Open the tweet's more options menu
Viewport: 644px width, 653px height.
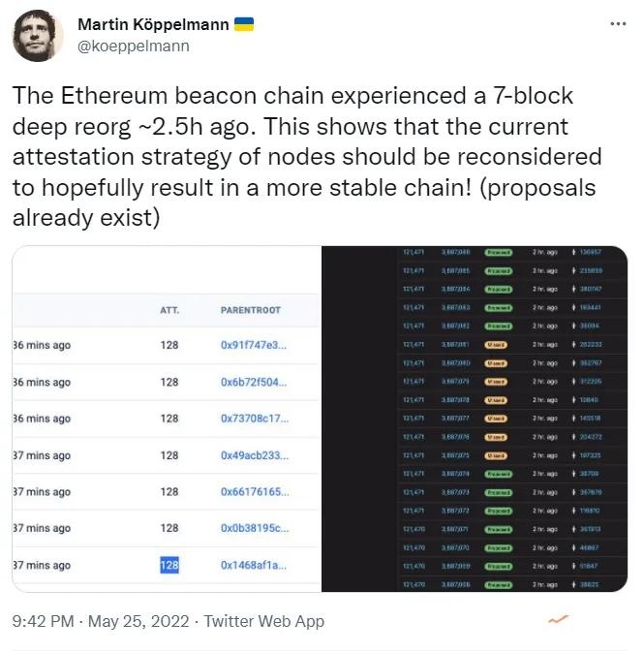[617, 23]
